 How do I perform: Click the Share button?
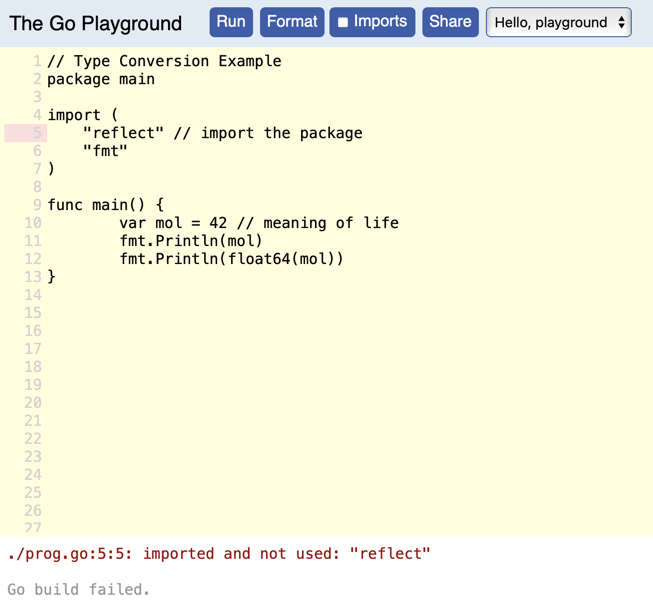(x=450, y=22)
